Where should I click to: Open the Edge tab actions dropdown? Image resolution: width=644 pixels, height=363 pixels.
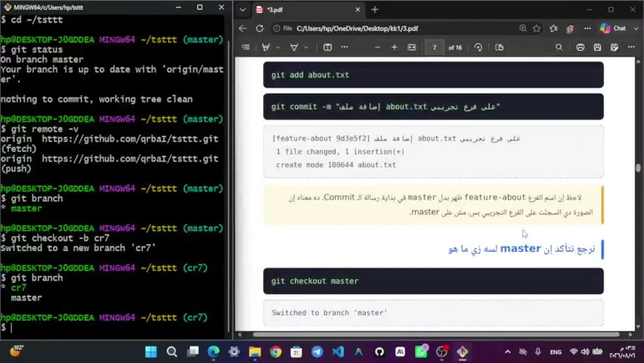243,10
